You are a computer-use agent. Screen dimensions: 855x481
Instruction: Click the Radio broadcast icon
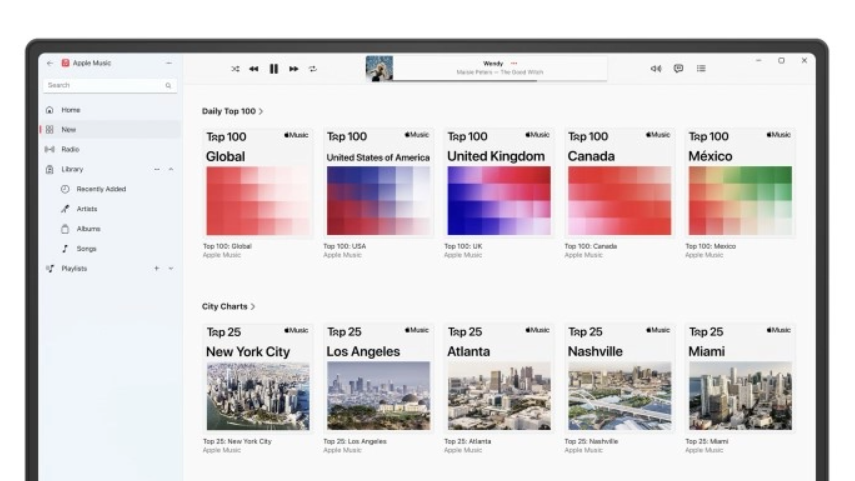click(50, 149)
